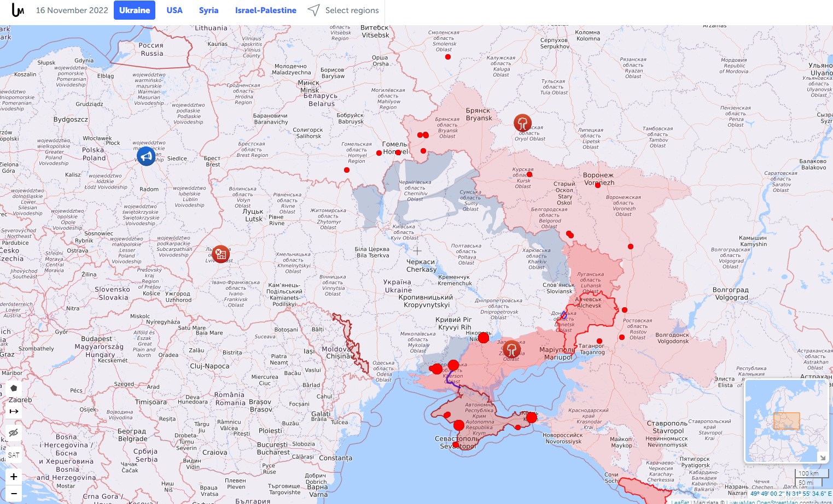833x504 pixels.
Task: Zoom out with the minus button
Action: tap(14, 493)
